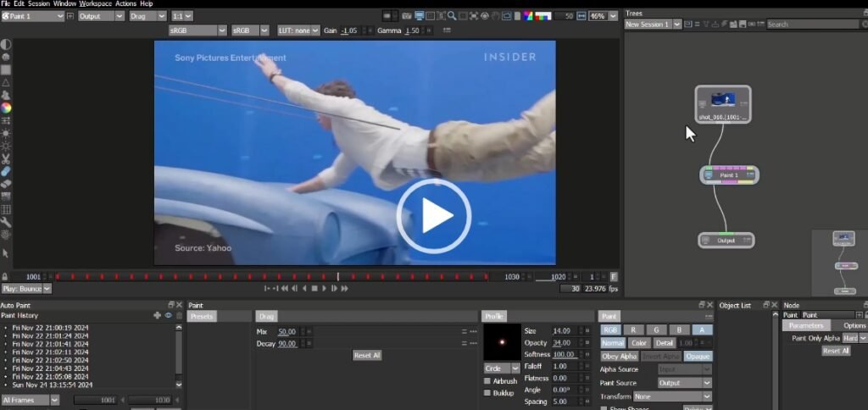Image resolution: width=868 pixels, height=410 pixels.
Task: Pick the dim sun Burn tool
Action: click(6, 146)
